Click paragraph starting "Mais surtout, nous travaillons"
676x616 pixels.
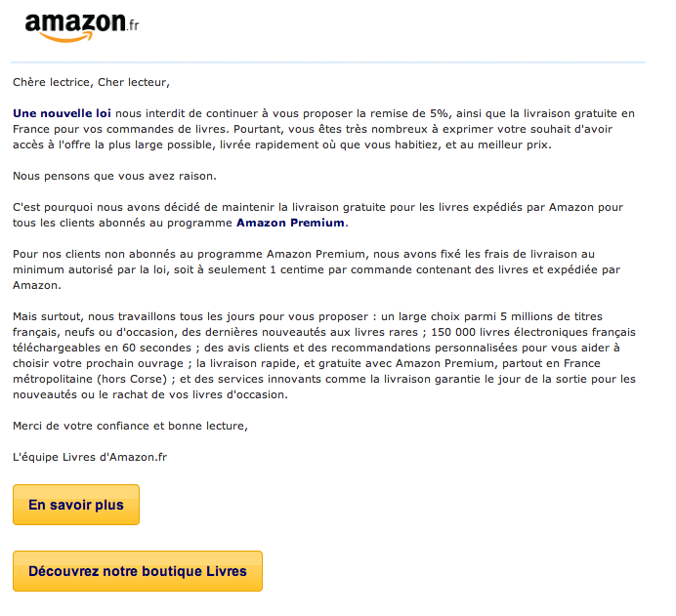[324, 355]
